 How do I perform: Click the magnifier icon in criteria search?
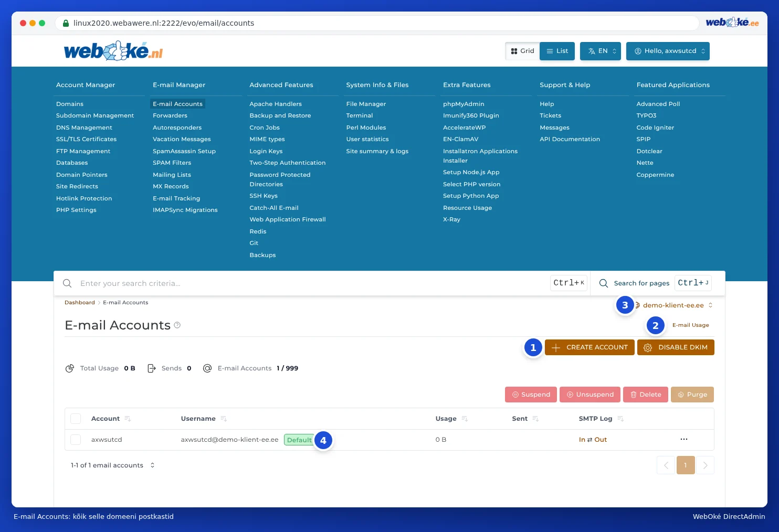point(67,283)
